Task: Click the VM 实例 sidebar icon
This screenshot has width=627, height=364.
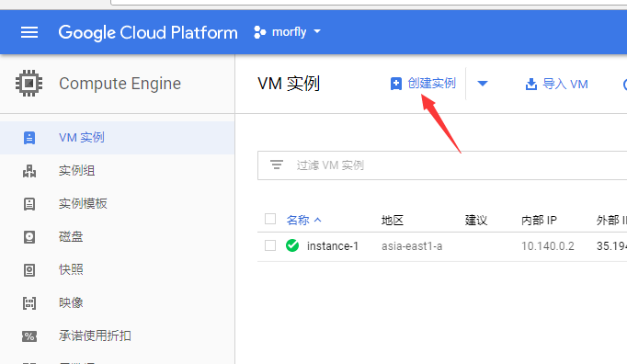Action: point(29,138)
